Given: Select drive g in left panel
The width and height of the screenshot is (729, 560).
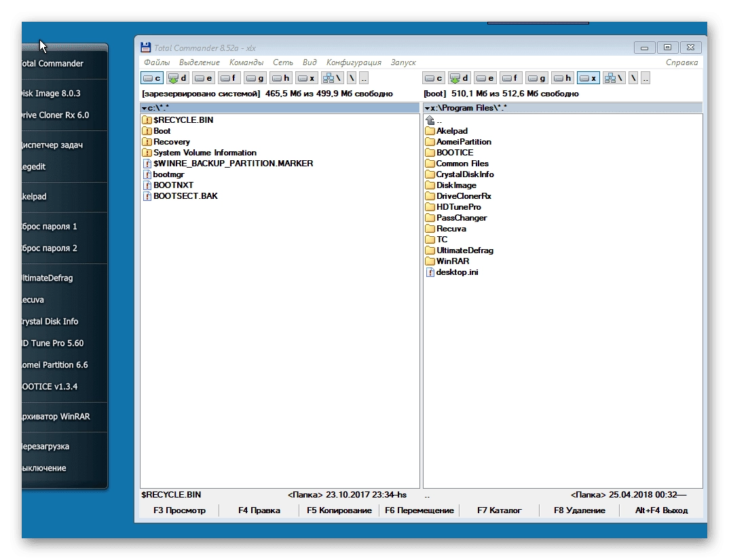Looking at the screenshot, I should point(255,78).
